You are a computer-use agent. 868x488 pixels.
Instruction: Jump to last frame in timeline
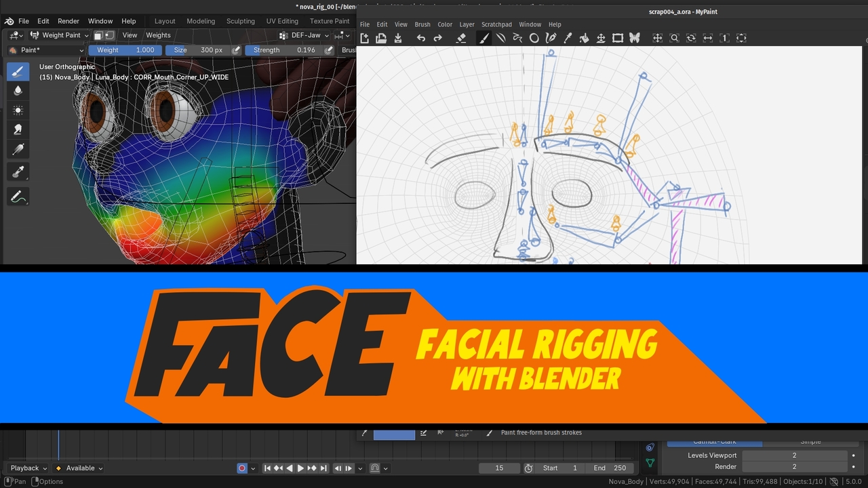pos(323,468)
